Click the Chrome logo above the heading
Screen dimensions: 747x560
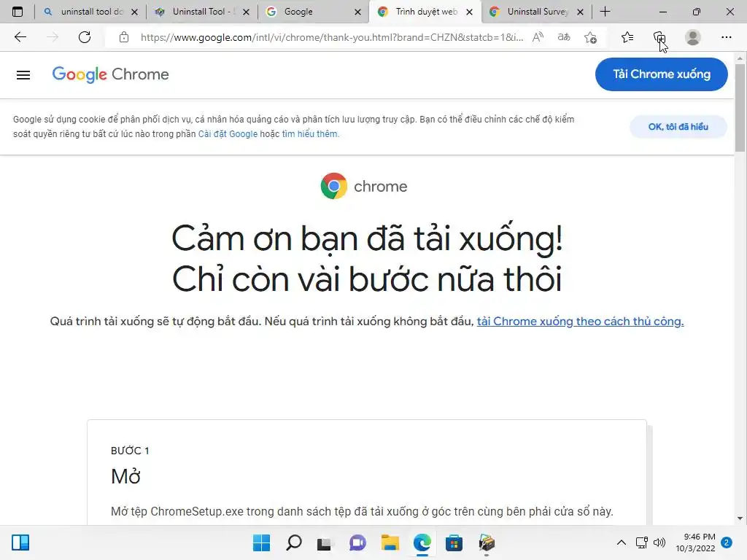[364, 186]
